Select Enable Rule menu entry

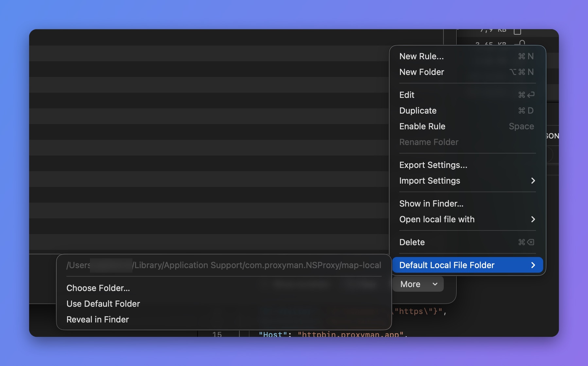[x=467, y=126]
